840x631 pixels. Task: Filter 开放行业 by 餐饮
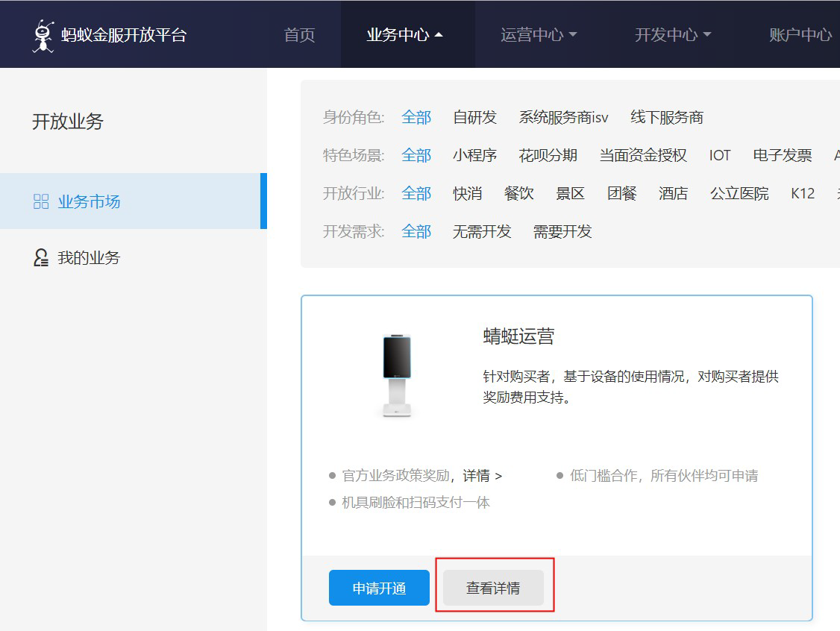click(519, 193)
